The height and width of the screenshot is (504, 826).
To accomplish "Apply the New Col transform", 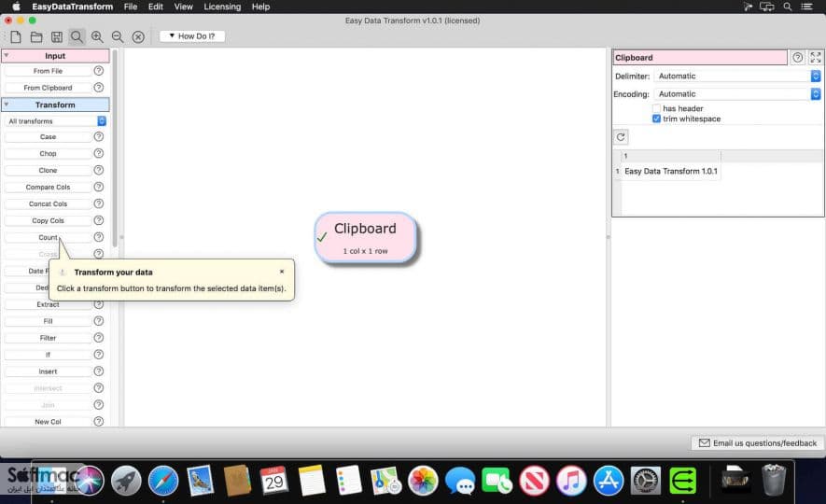I will (x=48, y=421).
